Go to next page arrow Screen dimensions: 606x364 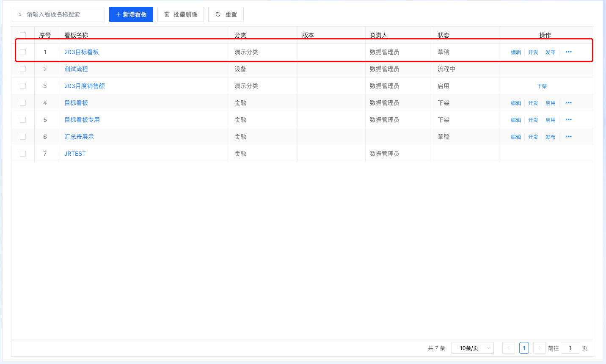[x=539, y=348]
